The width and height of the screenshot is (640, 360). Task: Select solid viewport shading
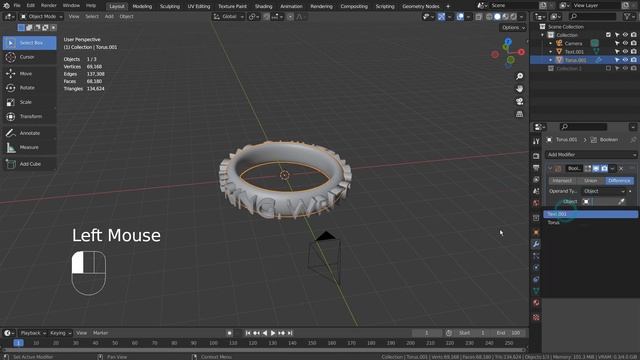497,17
